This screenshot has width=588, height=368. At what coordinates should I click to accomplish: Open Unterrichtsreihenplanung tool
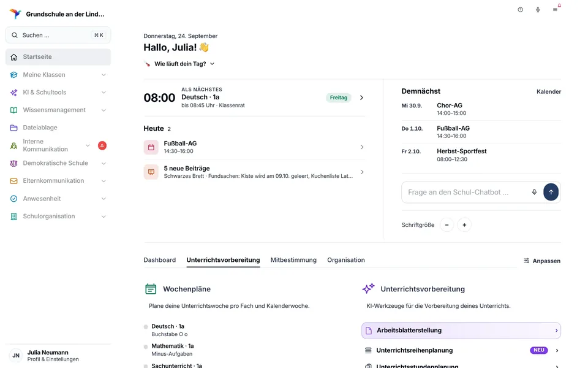[461, 350]
